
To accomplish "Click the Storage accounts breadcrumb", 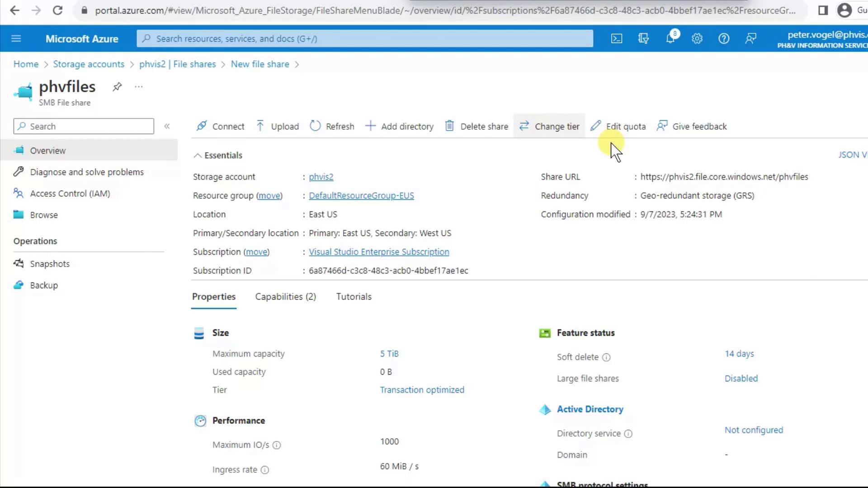I will click(89, 64).
